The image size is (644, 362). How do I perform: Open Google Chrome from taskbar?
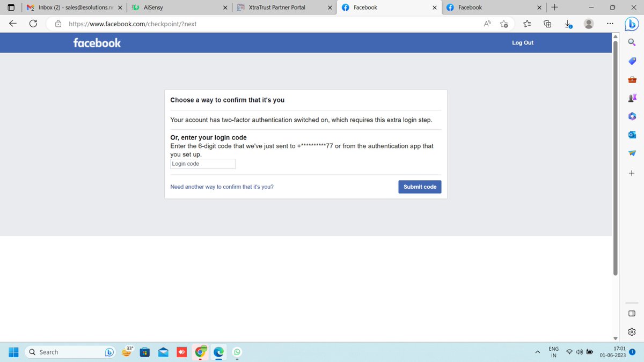tap(201, 352)
